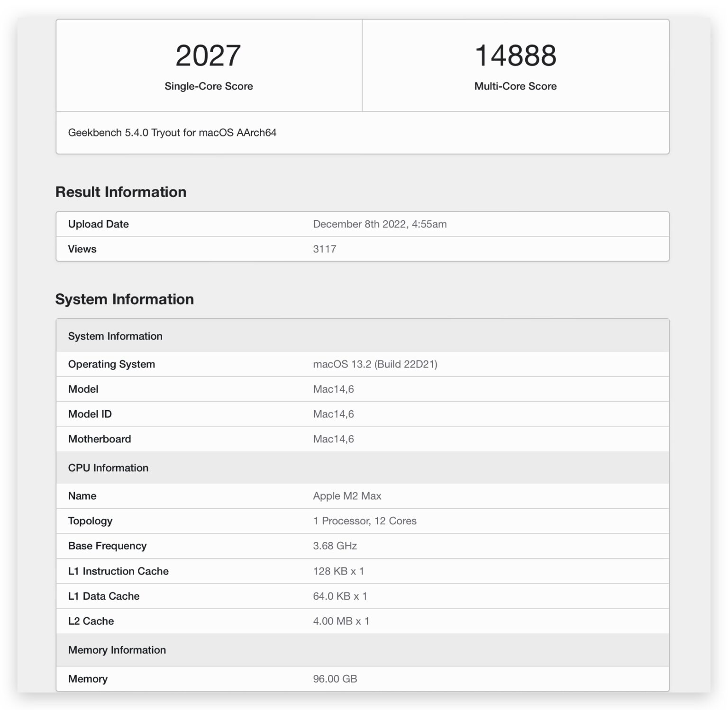728x710 pixels.
Task: Click the 4.00 MB x 1 value
Action: point(341,621)
